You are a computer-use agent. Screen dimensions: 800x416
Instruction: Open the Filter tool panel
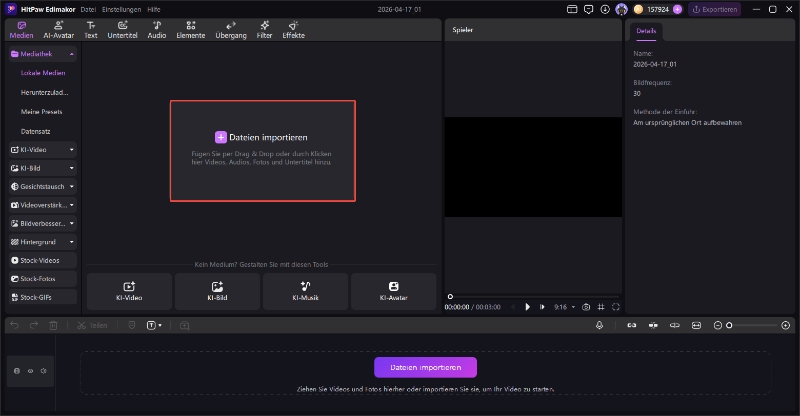tap(264, 29)
